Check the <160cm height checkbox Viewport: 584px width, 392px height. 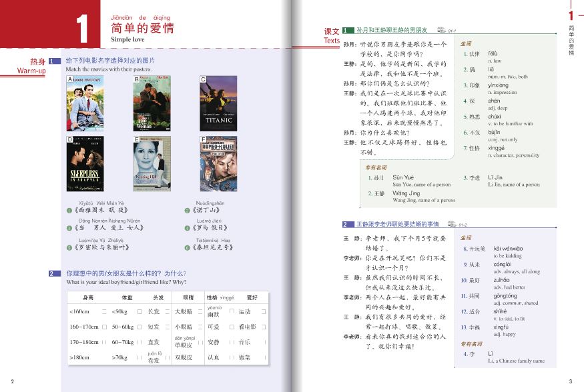click(x=105, y=312)
